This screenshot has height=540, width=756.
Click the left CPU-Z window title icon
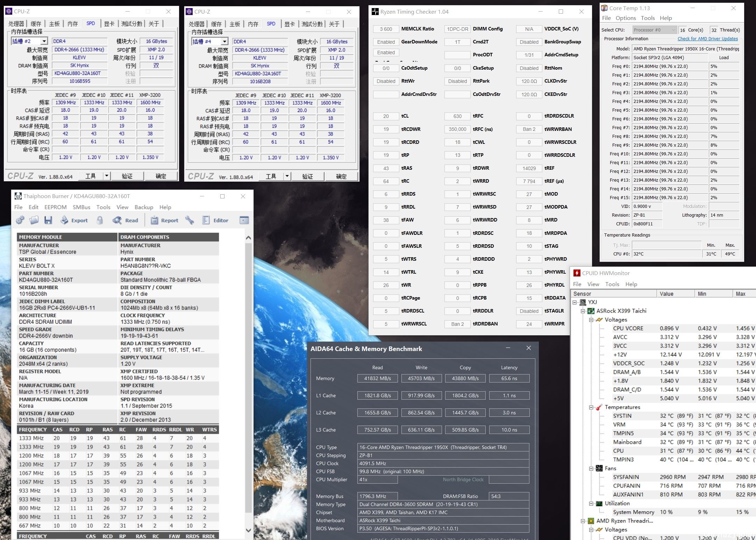point(9,12)
